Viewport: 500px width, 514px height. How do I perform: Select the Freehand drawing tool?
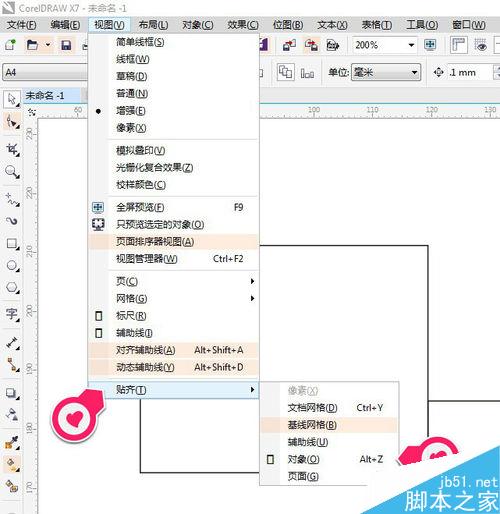12,199
